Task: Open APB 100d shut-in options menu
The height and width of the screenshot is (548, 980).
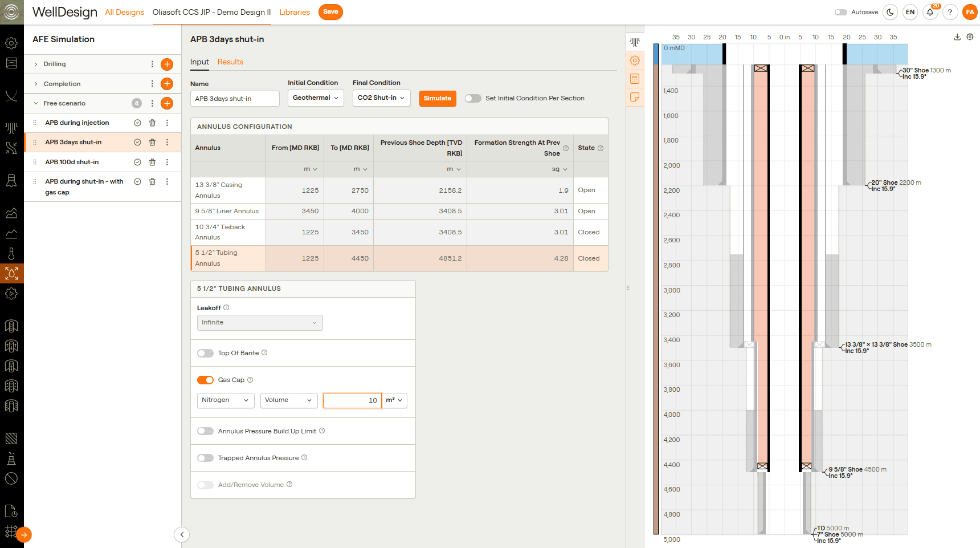Action: 167,162
